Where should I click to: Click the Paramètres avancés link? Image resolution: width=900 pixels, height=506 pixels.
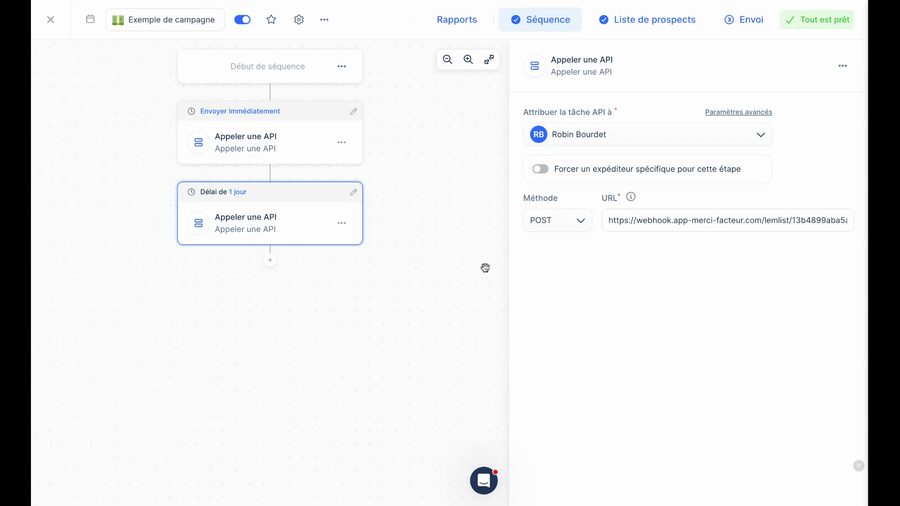click(x=738, y=112)
